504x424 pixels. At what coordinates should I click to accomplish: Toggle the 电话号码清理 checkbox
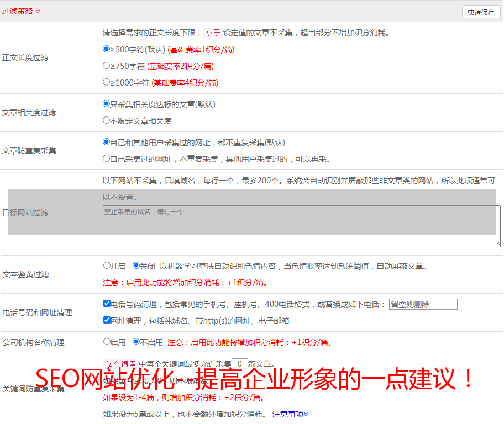(107, 304)
